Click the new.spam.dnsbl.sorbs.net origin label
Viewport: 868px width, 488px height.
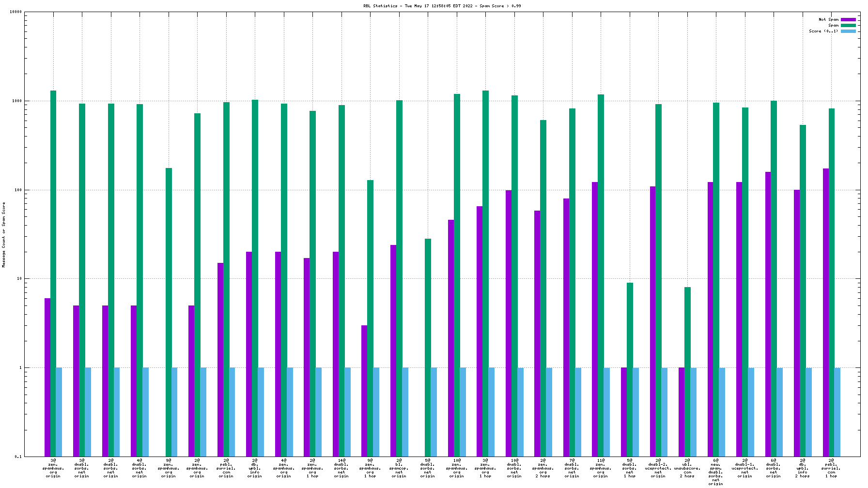pyautogui.click(x=716, y=472)
